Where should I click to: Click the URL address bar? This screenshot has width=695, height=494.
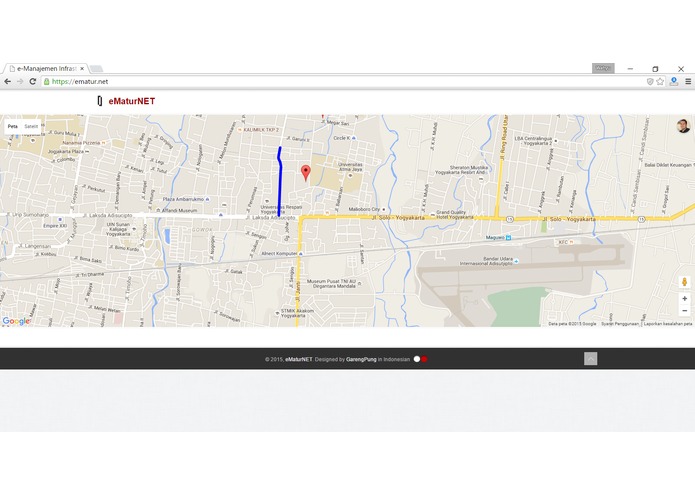tap(346, 82)
